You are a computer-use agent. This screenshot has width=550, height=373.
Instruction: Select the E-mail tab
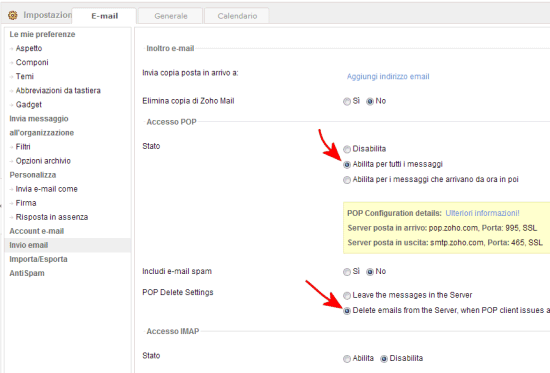click(104, 16)
